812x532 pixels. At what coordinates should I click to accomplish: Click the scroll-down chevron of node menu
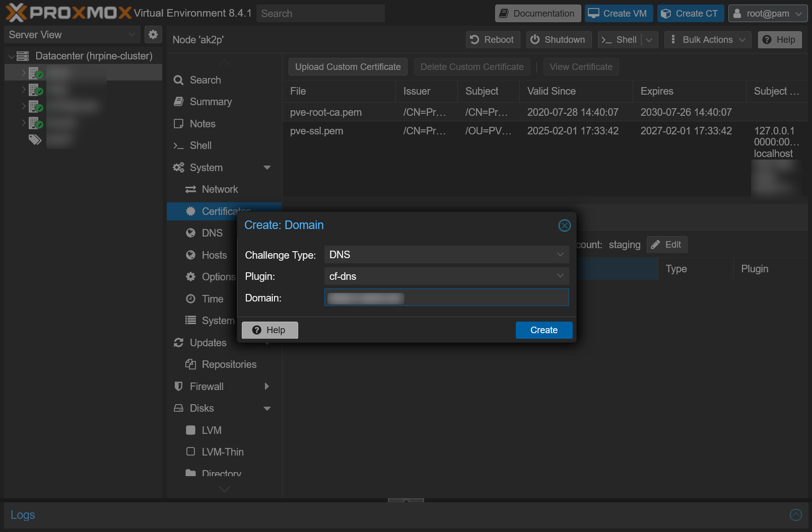coord(225,489)
